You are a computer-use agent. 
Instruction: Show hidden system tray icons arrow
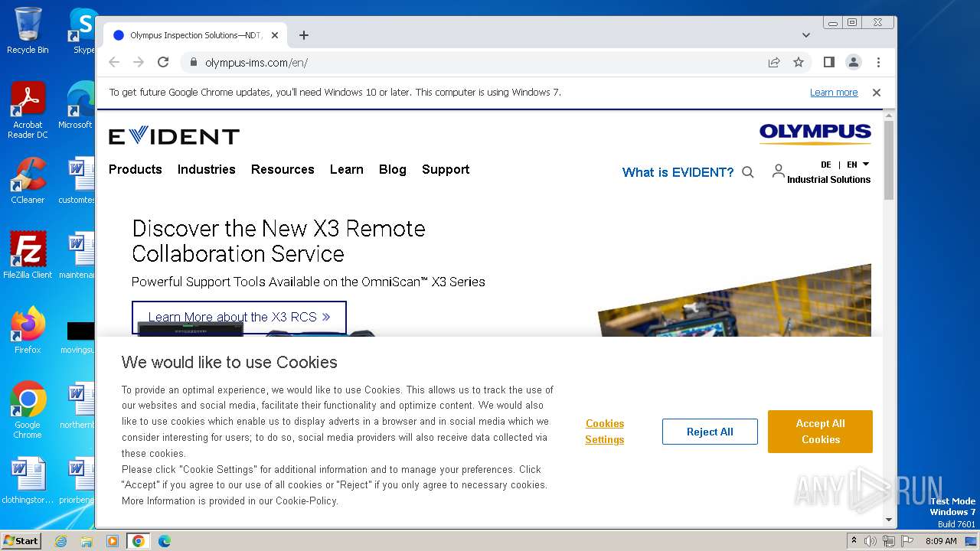(854, 541)
